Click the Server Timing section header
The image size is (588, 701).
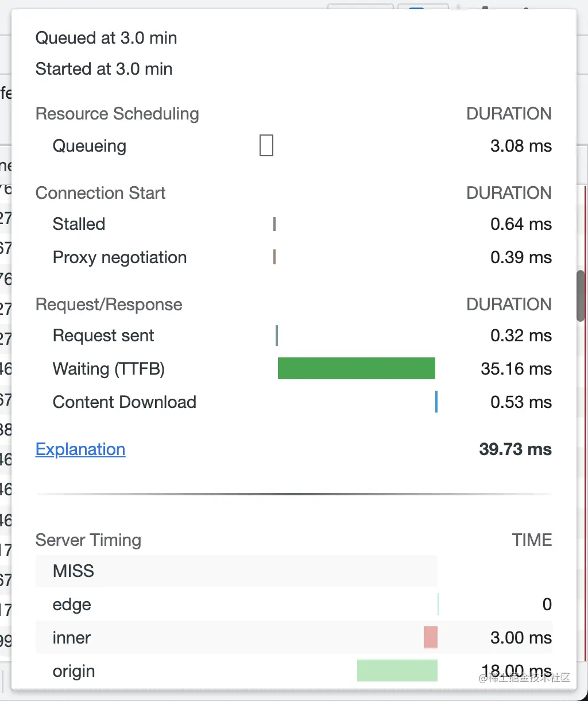click(88, 540)
